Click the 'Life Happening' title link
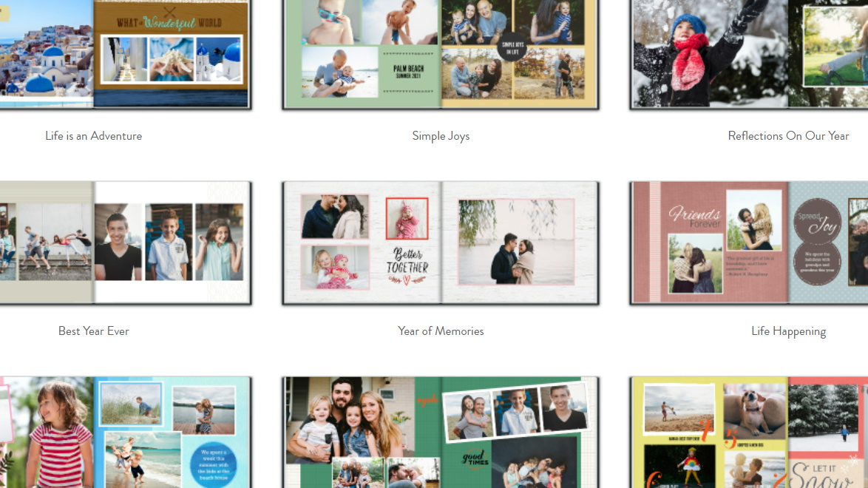The width and height of the screenshot is (868, 488). click(788, 331)
